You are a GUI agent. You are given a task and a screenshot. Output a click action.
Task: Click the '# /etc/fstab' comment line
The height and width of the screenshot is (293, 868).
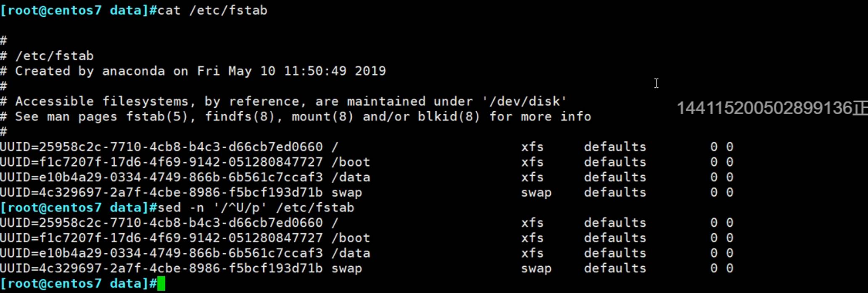tap(47, 56)
